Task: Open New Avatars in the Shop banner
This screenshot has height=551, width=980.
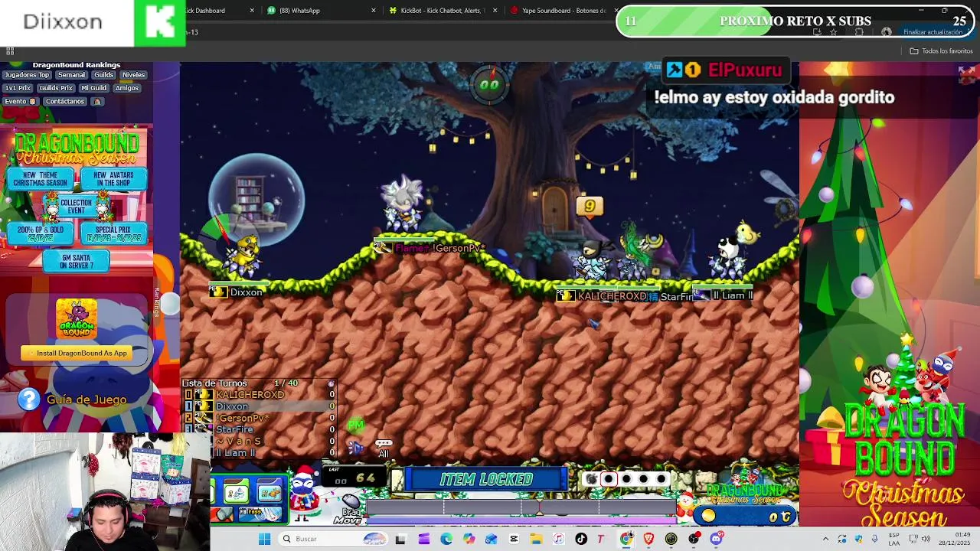Action: point(113,179)
